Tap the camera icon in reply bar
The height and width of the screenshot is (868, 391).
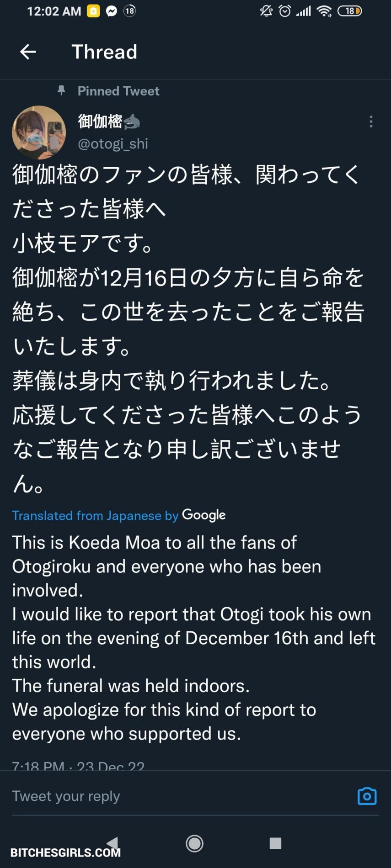pos(367,796)
